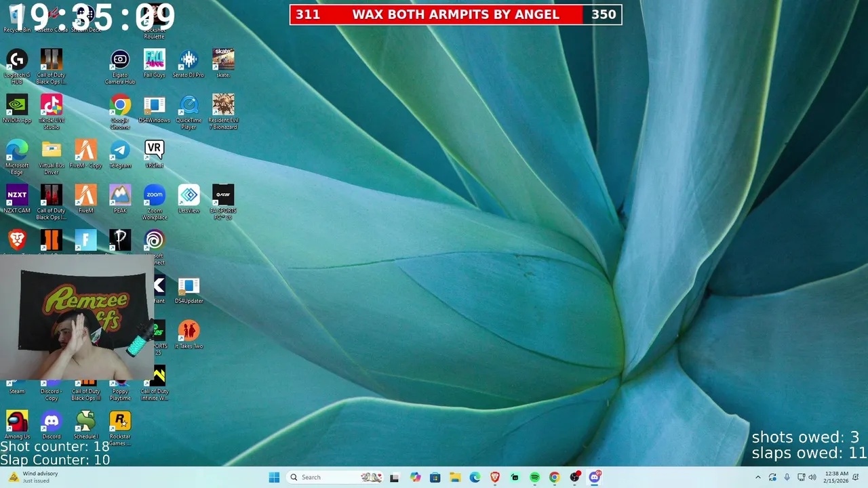This screenshot has height=488, width=868.
Task: Switch to Brave on the taskbar
Action: (x=495, y=477)
